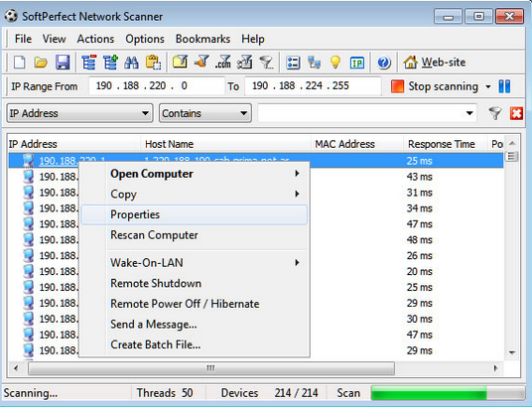Screen dimensions: 532x407
Task: Expand the Copy submenu arrow
Action: point(297,194)
